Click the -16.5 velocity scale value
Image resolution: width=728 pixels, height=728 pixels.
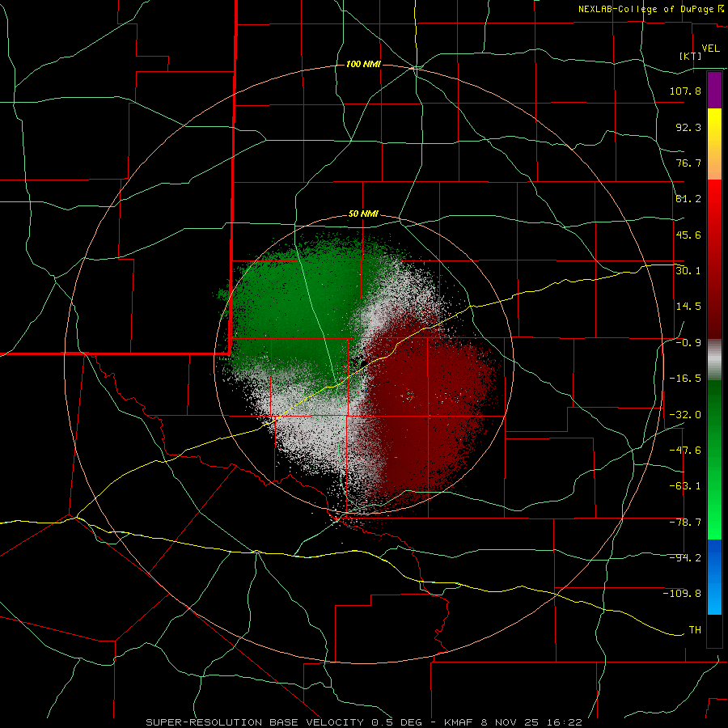[685, 379]
